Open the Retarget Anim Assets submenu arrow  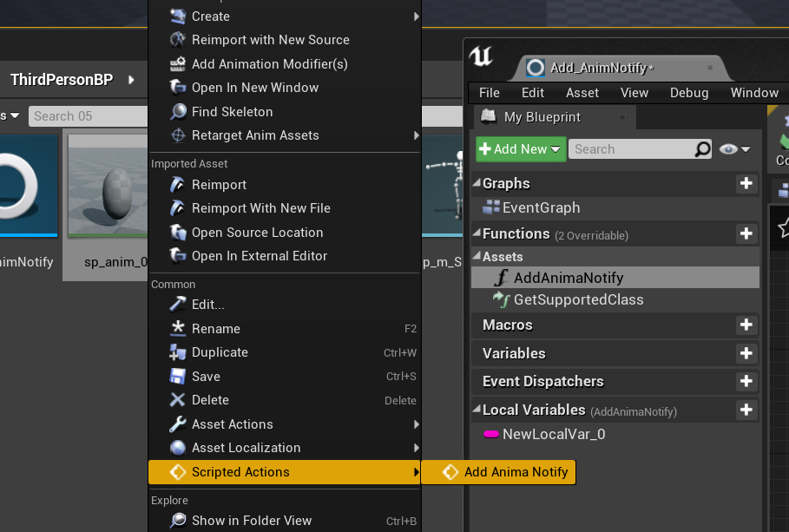[x=416, y=135]
